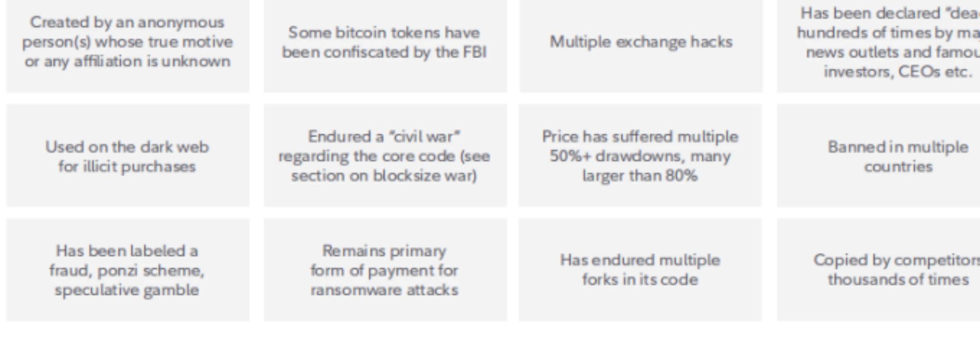Viewport: 980px width, 337px height.
Task: Select the 'ransomware attacks' payment card
Action: click(384, 270)
